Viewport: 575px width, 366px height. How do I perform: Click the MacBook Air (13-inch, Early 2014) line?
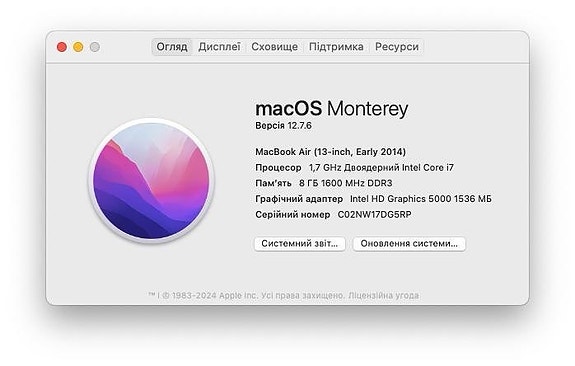click(x=330, y=152)
